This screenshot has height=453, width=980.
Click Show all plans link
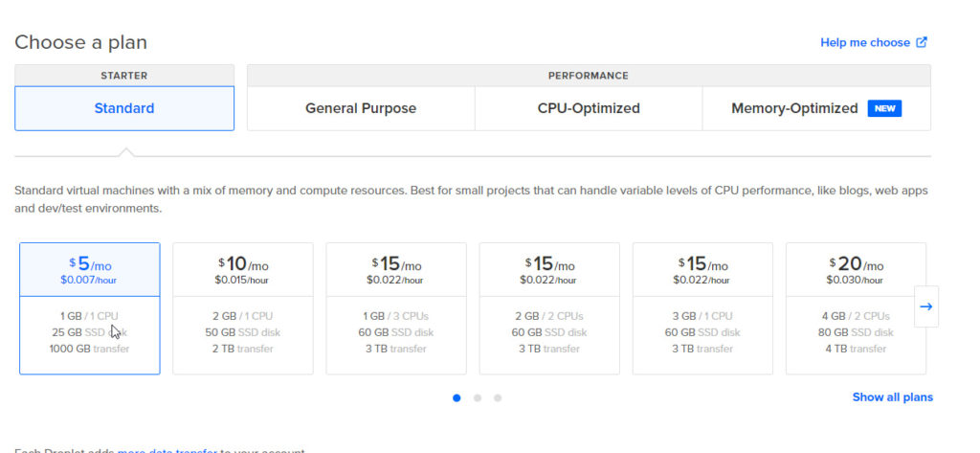pyautogui.click(x=893, y=397)
